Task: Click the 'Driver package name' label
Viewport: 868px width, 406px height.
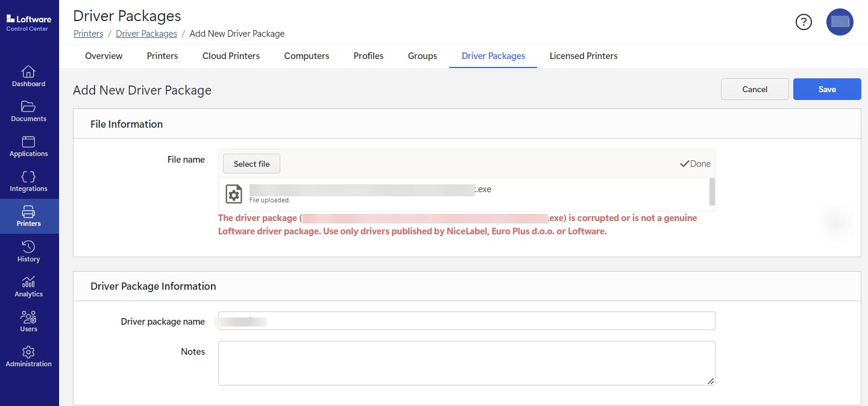Action: pyautogui.click(x=163, y=322)
